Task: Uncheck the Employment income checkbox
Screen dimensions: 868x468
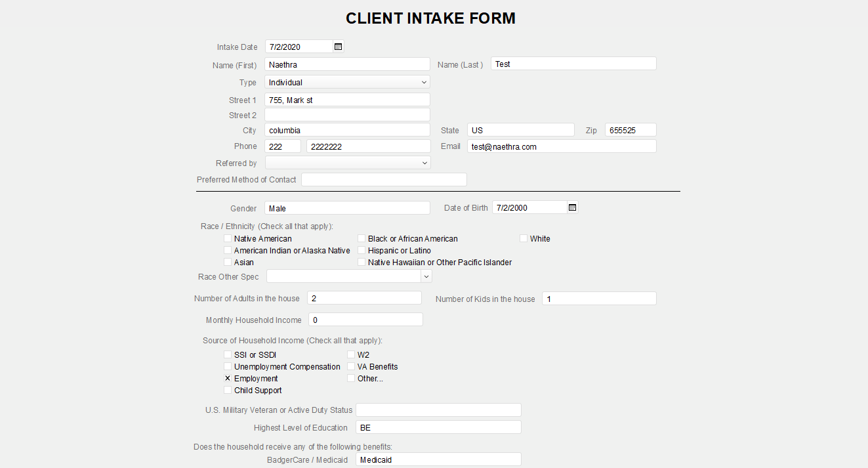Action: [x=228, y=378]
